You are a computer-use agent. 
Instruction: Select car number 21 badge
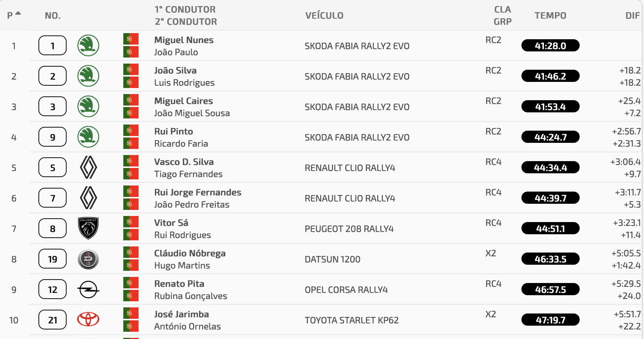[53, 320]
